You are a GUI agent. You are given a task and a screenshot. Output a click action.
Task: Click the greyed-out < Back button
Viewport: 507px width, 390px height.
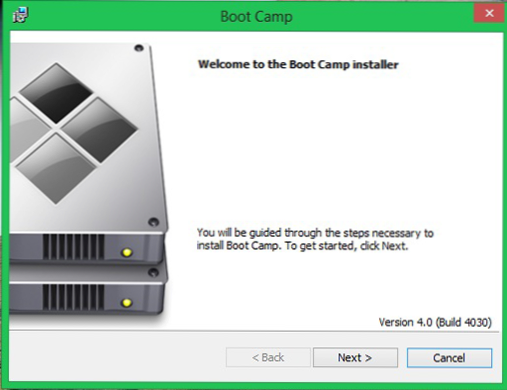[x=268, y=358]
